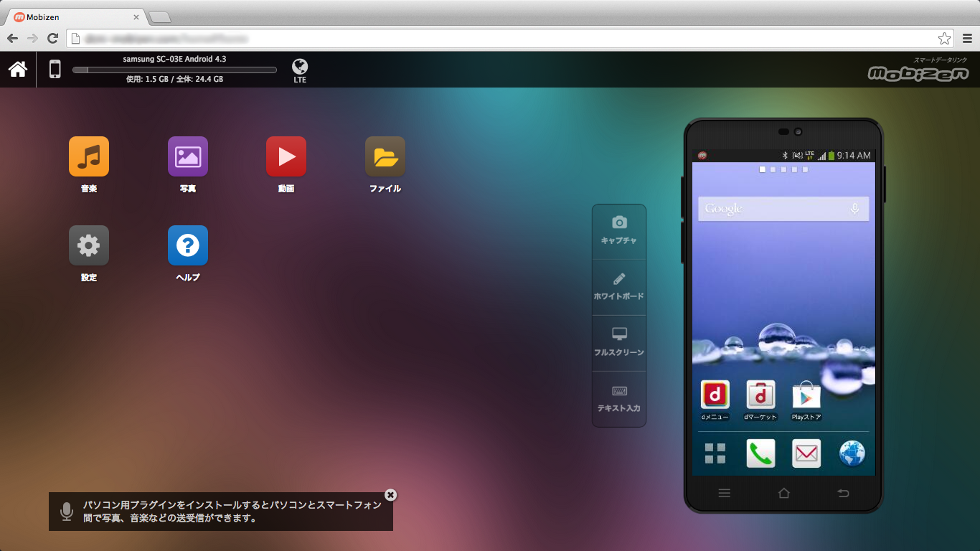Click the browser forward arrow
The image size is (980, 551).
32,38
